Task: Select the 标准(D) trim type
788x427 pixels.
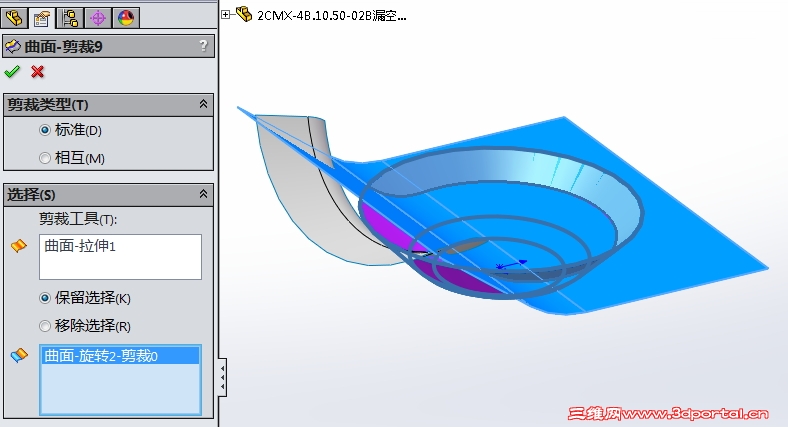Action: point(45,130)
